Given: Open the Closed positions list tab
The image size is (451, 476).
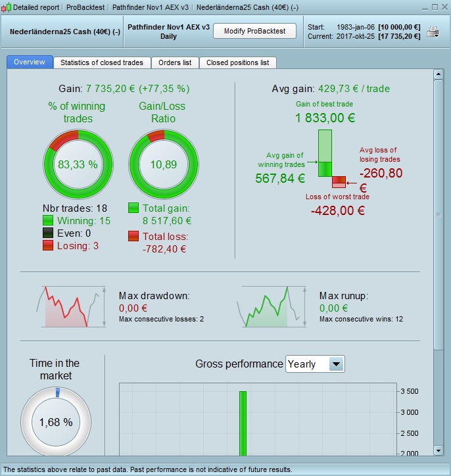Looking at the screenshot, I should pyautogui.click(x=237, y=62).
